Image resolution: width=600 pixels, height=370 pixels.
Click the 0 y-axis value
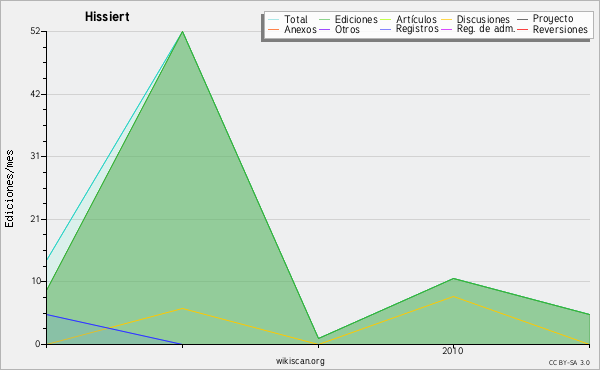[x=38, y=344]
